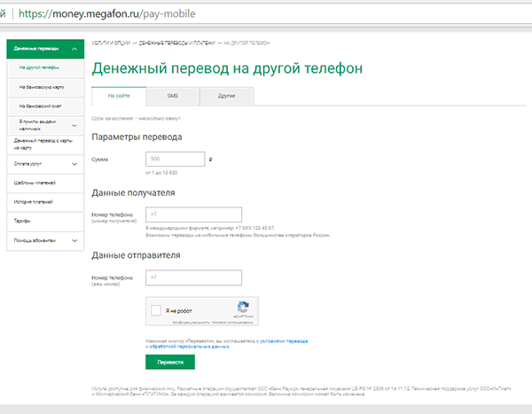532x414 pixels.
Task: Click the 'от 1 до' amount limit hint
Action: pos(161,173)
